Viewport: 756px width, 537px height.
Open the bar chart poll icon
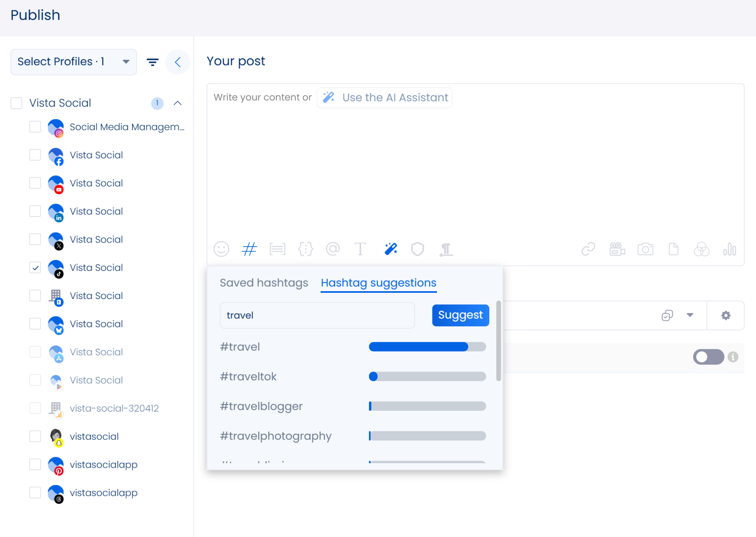coord(729,249)
